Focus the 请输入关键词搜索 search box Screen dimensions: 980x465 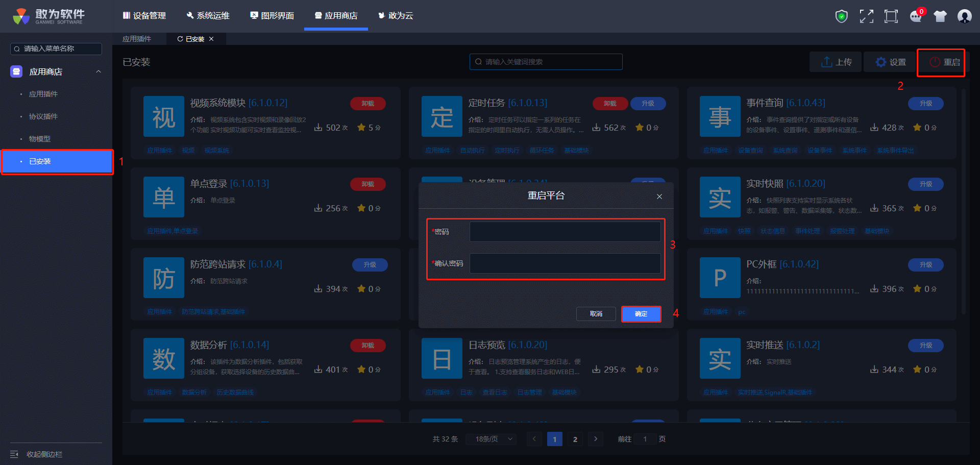tap(546, 62)
